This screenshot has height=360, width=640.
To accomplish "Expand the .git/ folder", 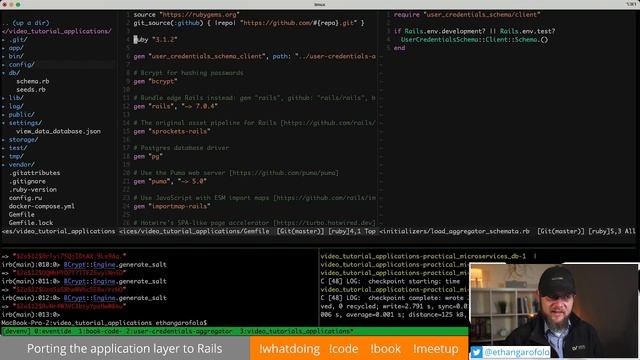I will [18, 40].
